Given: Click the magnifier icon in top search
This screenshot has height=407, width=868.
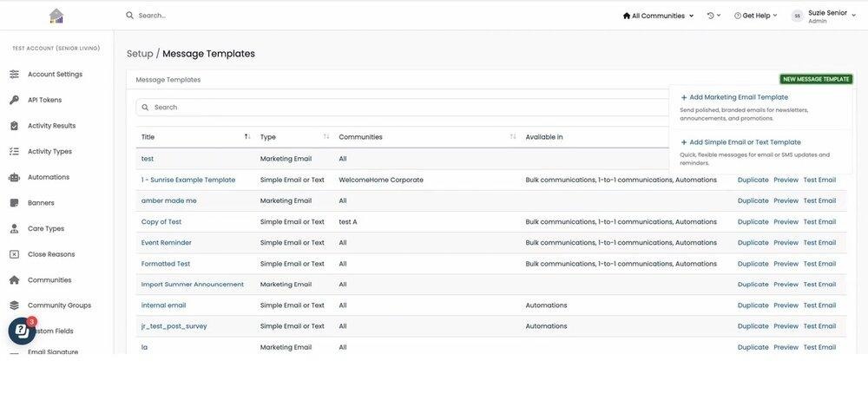Looking at the screenshot, I should click(x=129, y=16).
